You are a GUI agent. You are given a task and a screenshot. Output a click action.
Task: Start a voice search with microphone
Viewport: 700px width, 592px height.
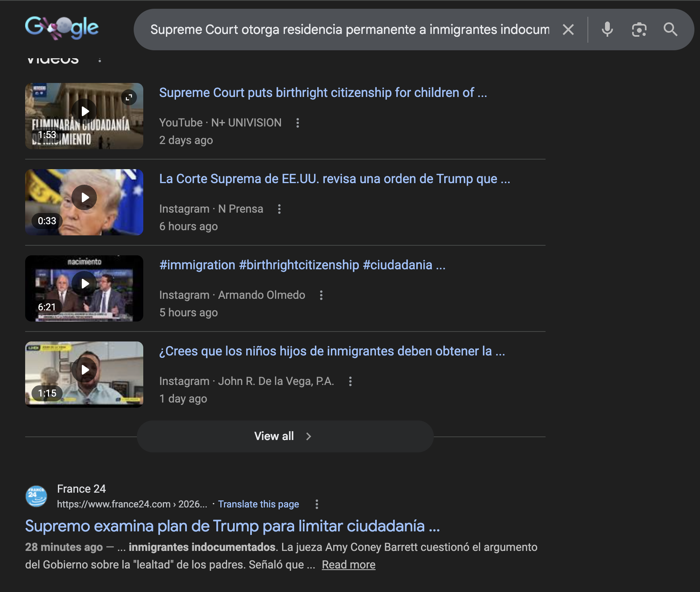607,30
